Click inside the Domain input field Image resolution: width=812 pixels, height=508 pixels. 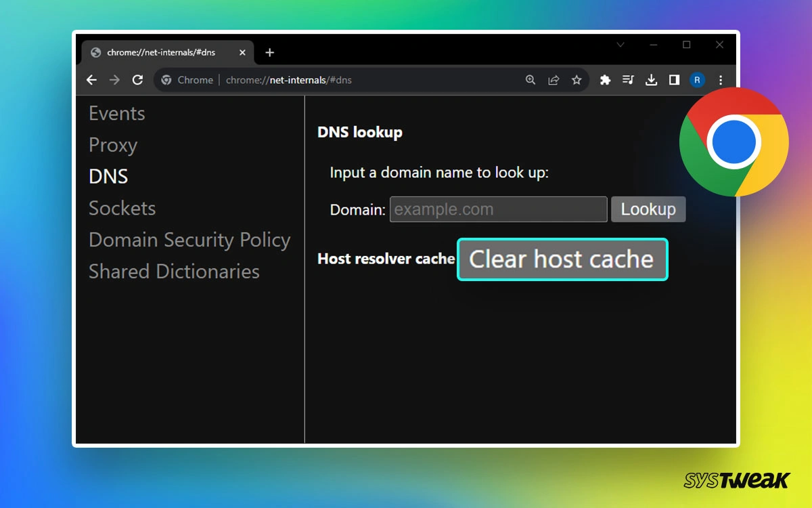point(498,209)
